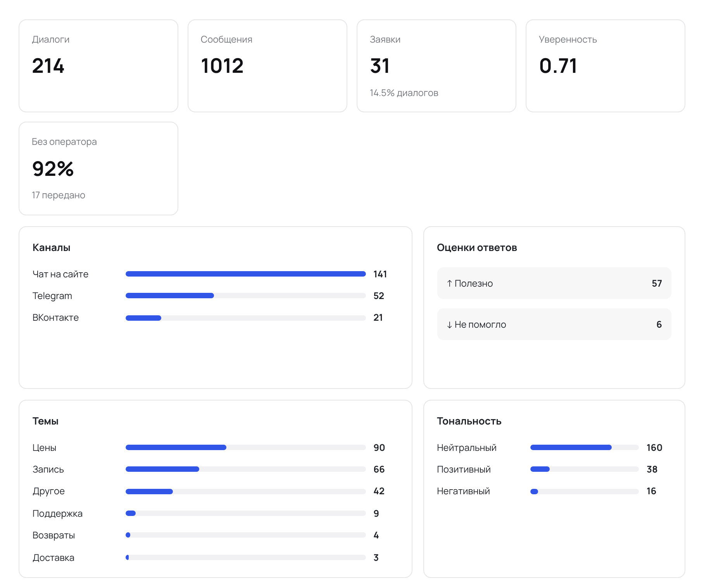Click the Каналы section heading
This screenshot has height=588, width=704.
pyautogui.click(x=52, y=248)
